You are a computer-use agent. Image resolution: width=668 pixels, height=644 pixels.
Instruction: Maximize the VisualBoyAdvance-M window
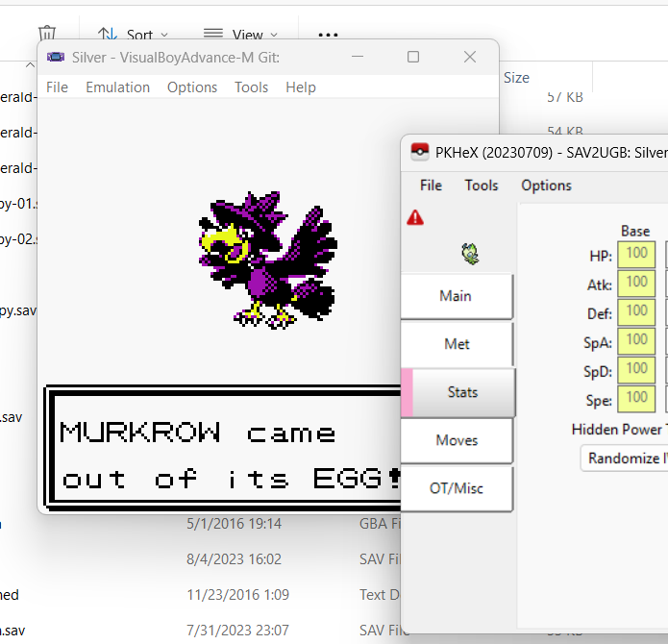(x=412, y=57)
